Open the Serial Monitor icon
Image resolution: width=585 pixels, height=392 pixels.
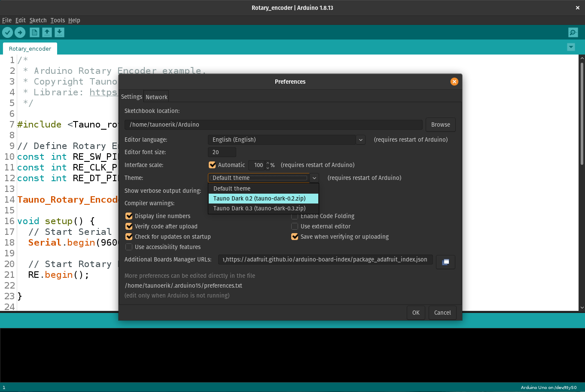pyautogui.click(x=573, y=32)
